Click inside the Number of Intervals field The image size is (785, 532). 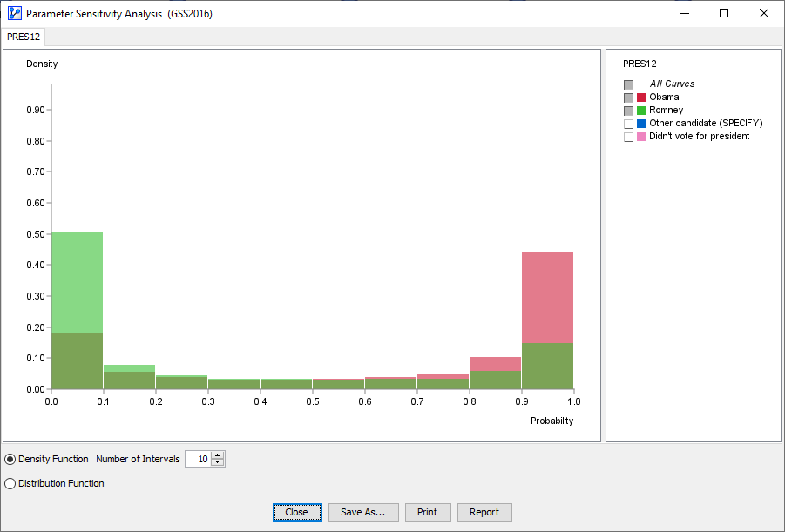(199, 458)
